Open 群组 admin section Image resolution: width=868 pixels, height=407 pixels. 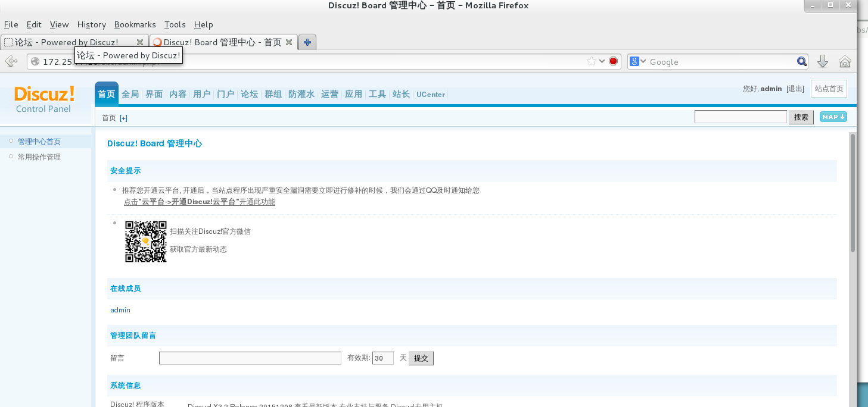point(273,94)
